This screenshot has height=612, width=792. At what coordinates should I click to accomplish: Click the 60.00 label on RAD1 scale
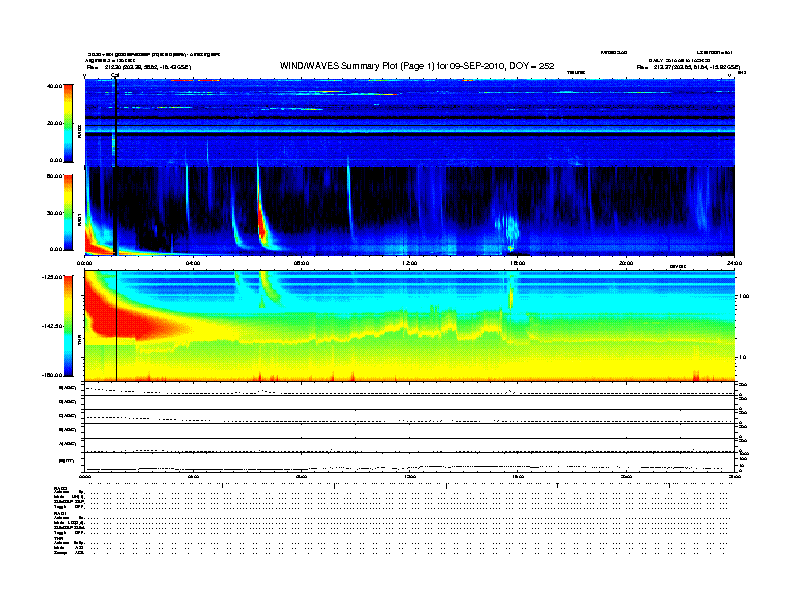(x=54, y=176)
